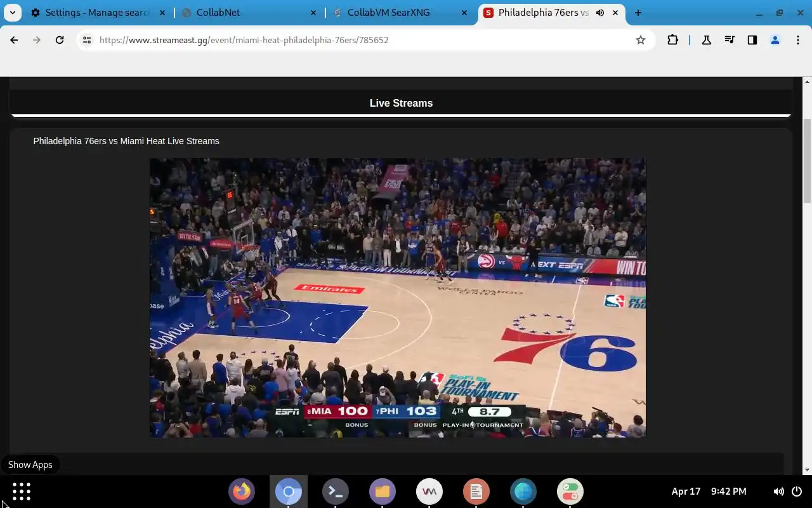Toggle the browser side panel
The width and height of the screenshot is (812, 508).
coord(752,40)
